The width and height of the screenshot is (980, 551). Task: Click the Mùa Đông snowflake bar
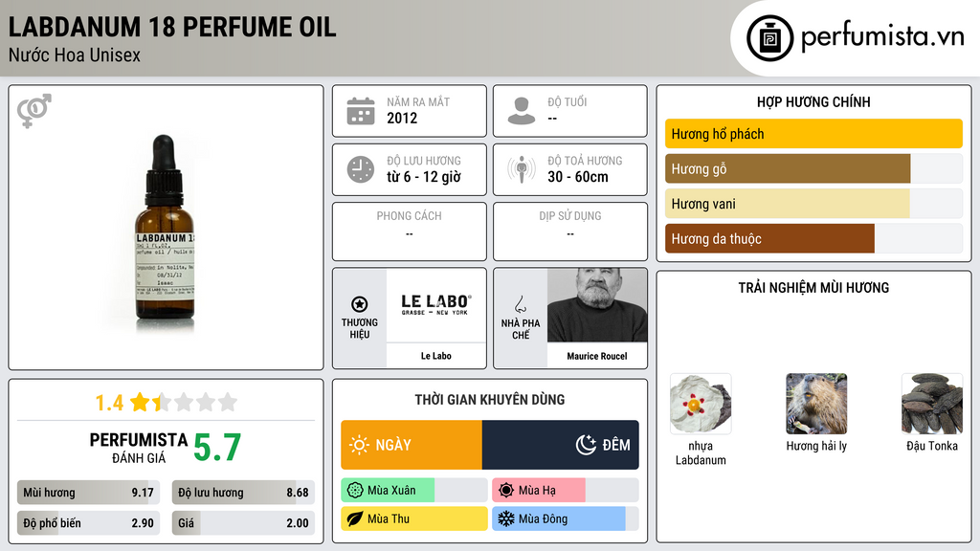[565, 518]
